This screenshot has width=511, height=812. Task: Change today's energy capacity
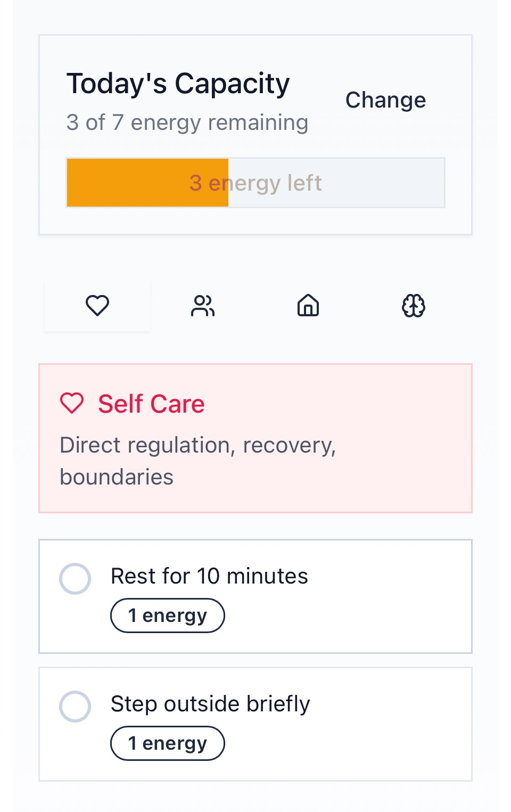pos(386,100)
